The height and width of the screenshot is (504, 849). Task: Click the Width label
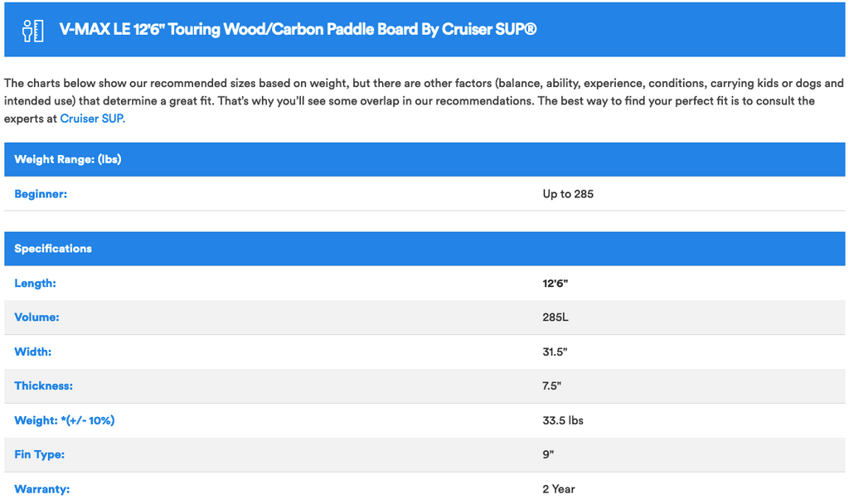pyautogui.click(x=33, y=351)
